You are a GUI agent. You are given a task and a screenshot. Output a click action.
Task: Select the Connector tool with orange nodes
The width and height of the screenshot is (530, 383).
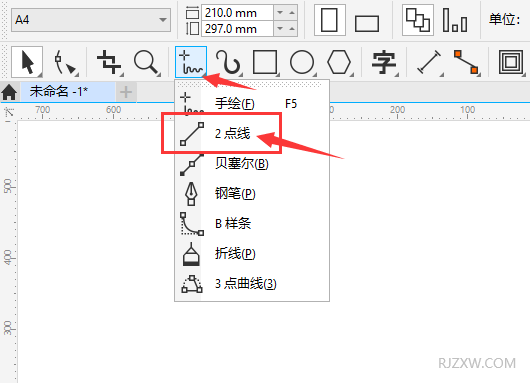pyautogui.click(x=466, y=62)
